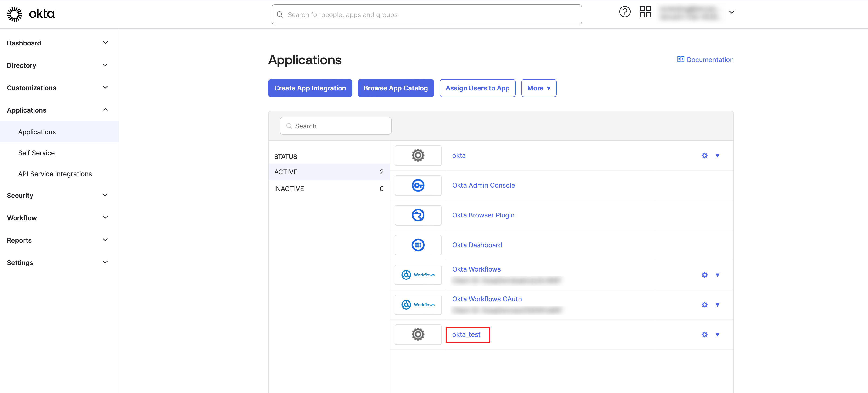
Task: Open API Service Integrations menu item
Action: (x=55, y=174)
